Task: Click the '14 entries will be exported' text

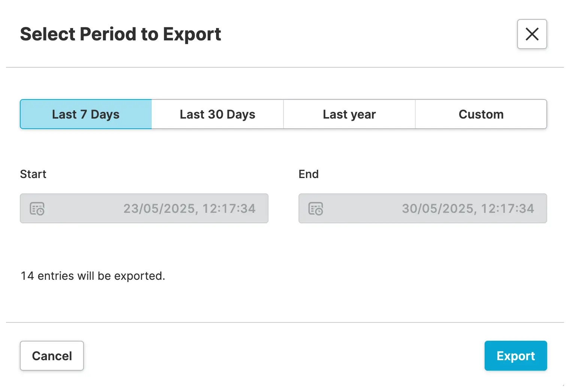Action: [93, 276]
